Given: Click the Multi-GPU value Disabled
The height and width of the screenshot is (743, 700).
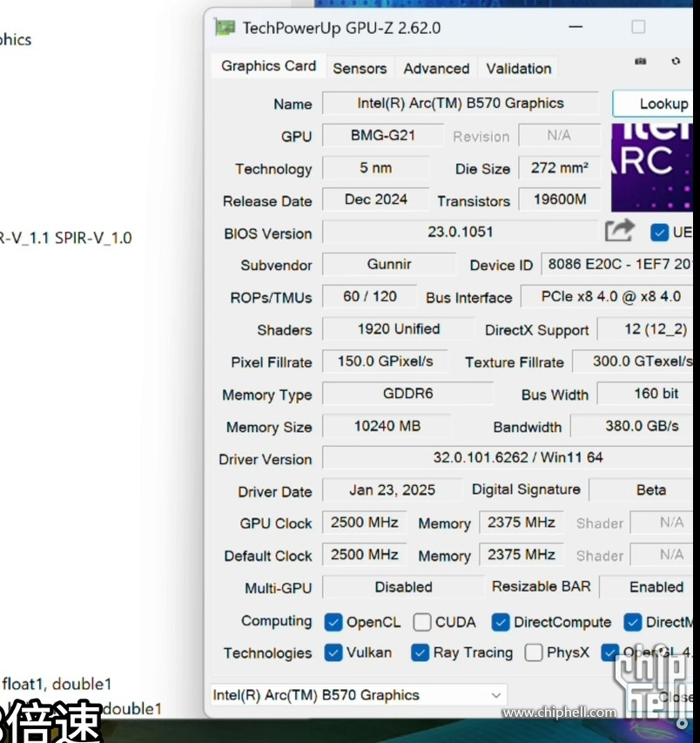Looking at the screenshot, I should 403,587.
